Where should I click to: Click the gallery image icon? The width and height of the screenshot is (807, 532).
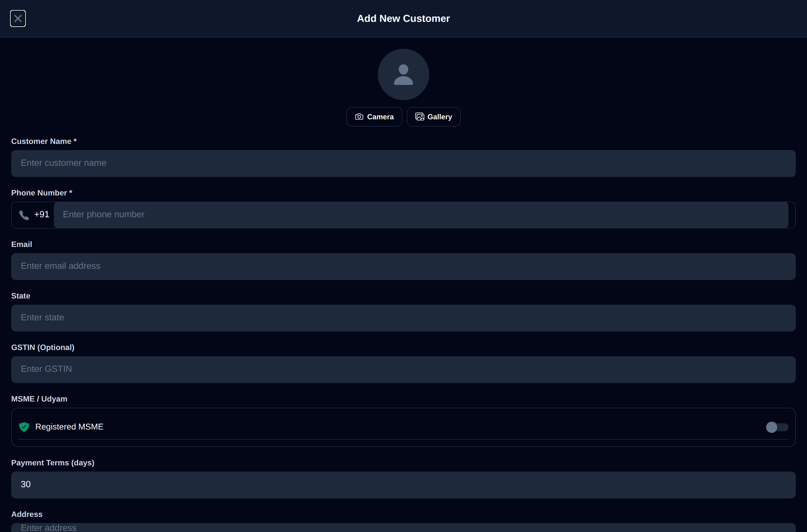point(420,117)
